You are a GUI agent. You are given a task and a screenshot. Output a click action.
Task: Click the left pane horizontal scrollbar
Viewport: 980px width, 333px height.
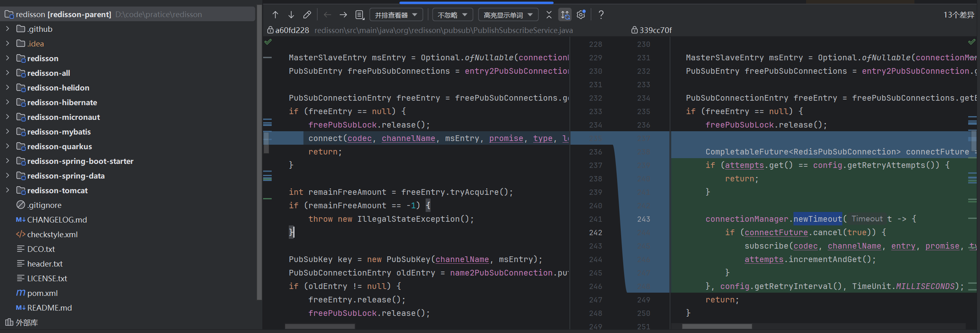[320, 326]
